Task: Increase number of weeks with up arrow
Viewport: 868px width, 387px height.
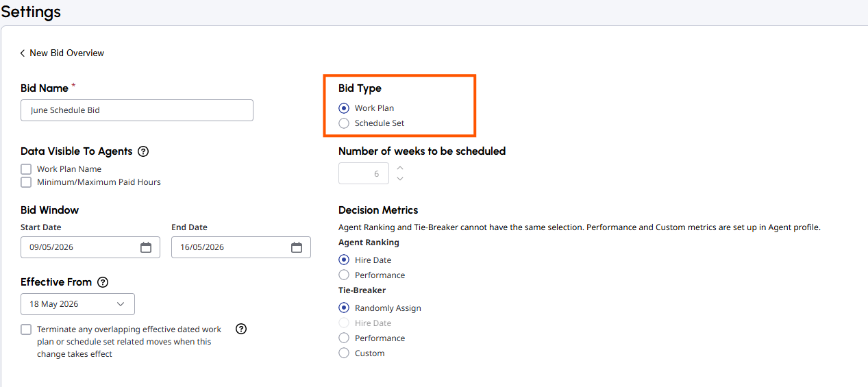Action: [400, 168]
